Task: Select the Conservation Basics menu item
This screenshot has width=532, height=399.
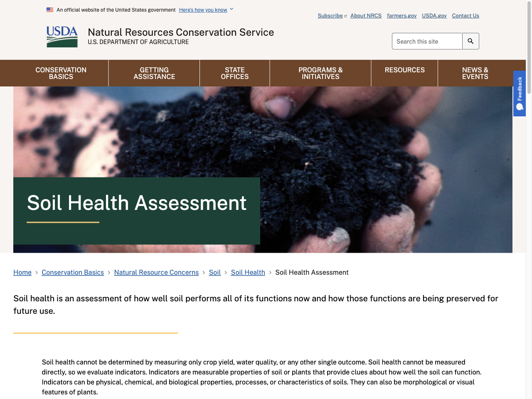Action: [61, 73]
